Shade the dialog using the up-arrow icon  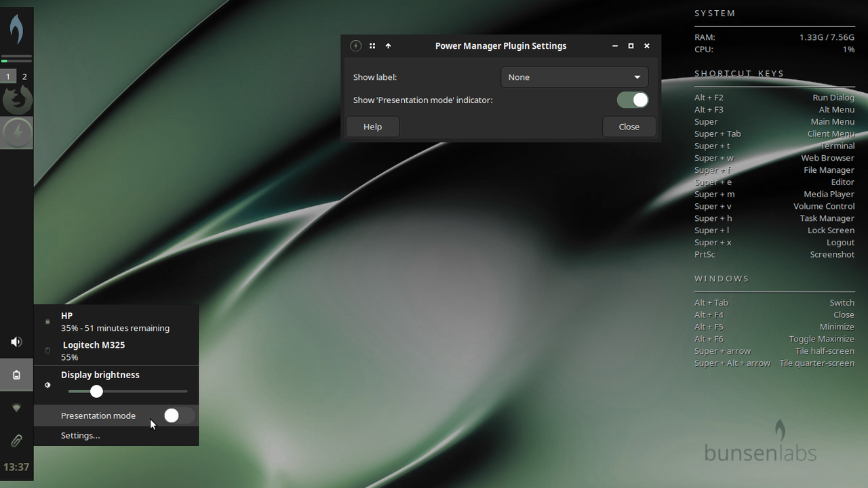click(389, 46)
